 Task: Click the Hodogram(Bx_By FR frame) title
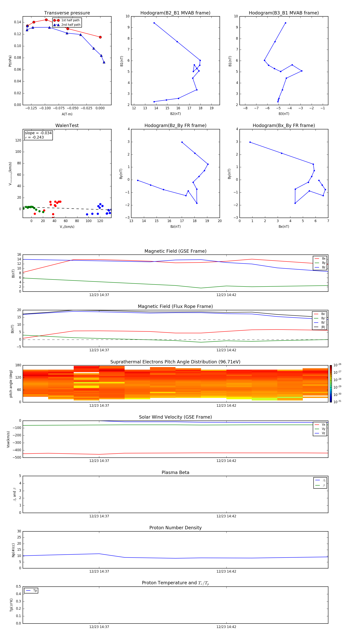[284, 125]
